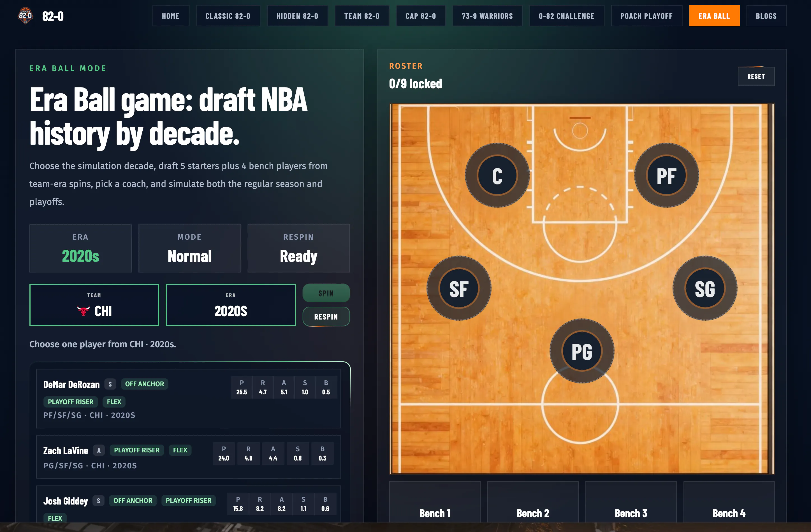Select the SG position slot on court

pos(705,288)
